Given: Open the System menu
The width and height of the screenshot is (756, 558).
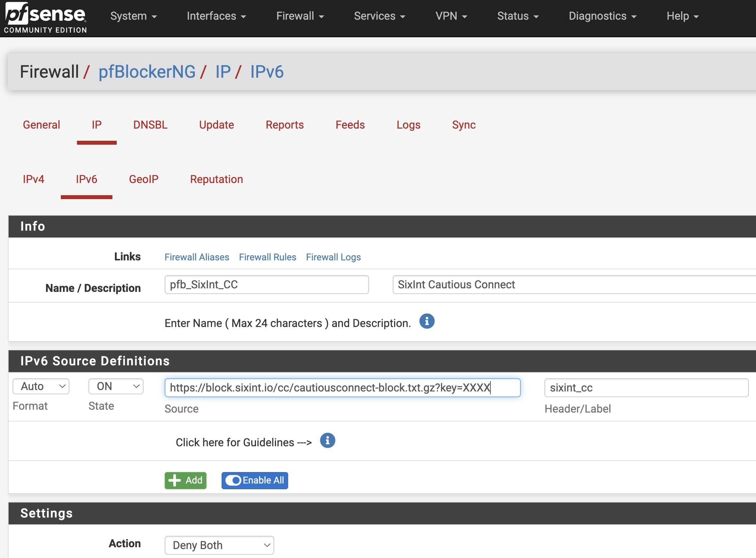Looking at the screenshot, I should point(134,16).
